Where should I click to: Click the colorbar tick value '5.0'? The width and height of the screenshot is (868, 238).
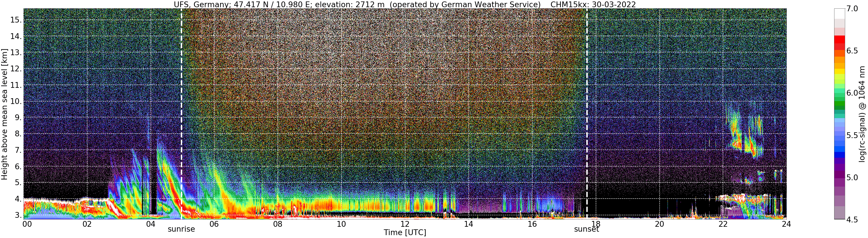(x=852, y=177)
